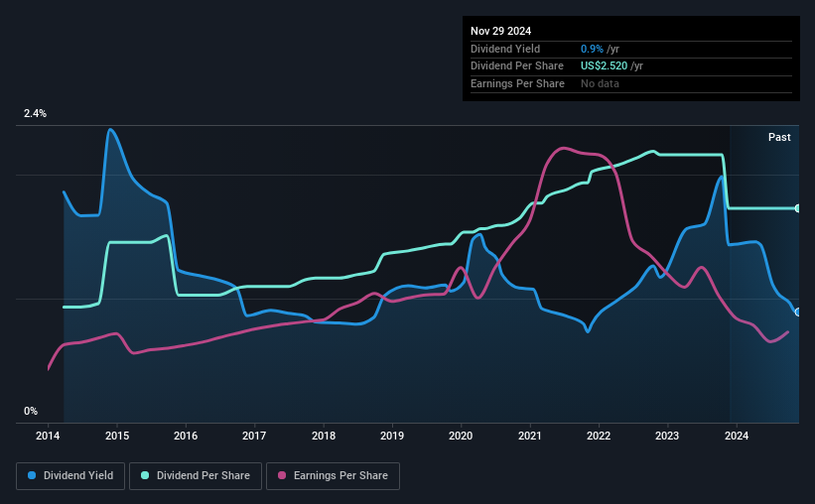Click the teal Dividend Per Share legend dot
The width and height of the screenshot is (815, 504).
145,475
